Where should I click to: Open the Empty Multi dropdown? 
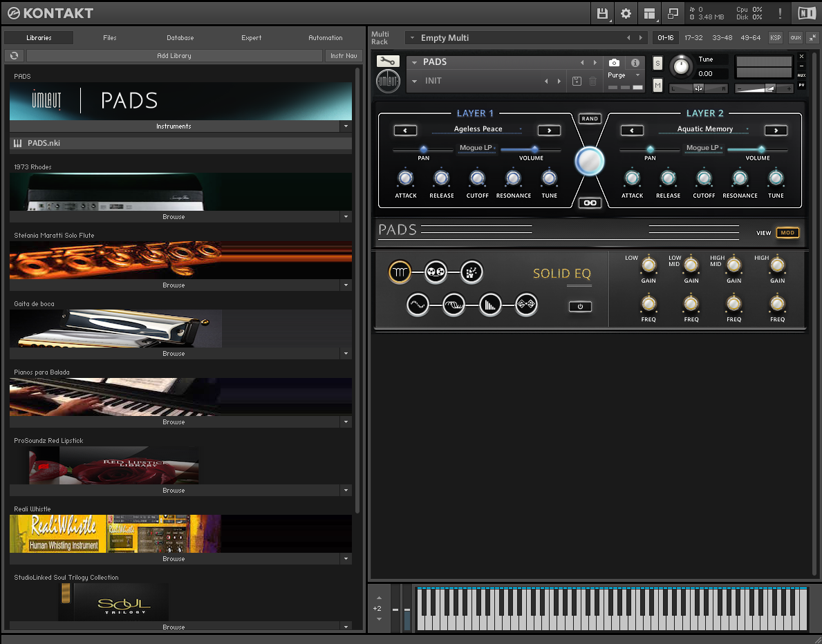(x=412, y=38)
